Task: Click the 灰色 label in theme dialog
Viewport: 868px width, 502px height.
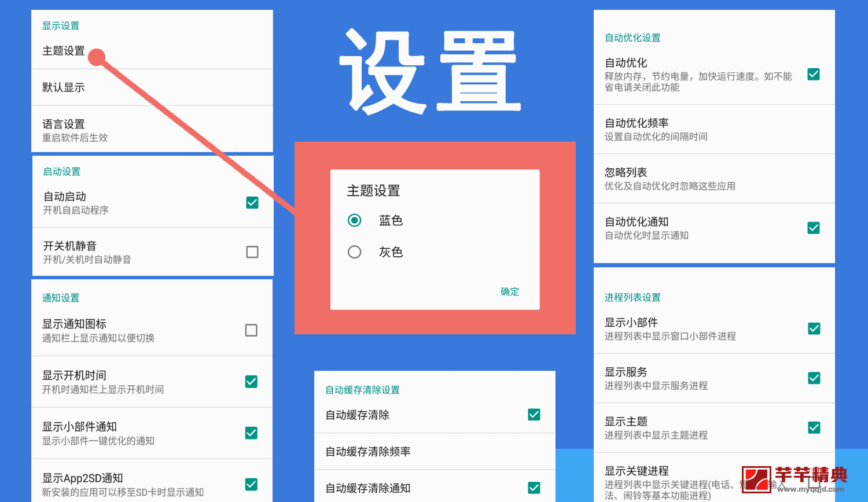Action: 391,252
